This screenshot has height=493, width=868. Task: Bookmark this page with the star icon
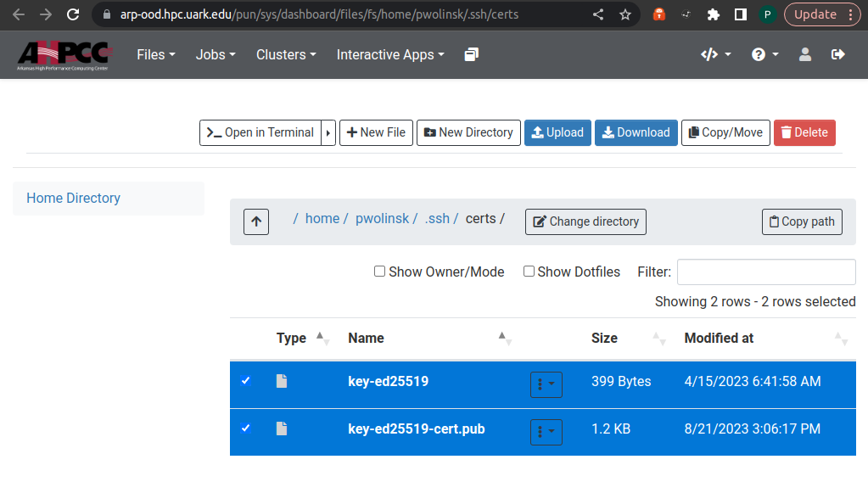(x=625, y=14)
